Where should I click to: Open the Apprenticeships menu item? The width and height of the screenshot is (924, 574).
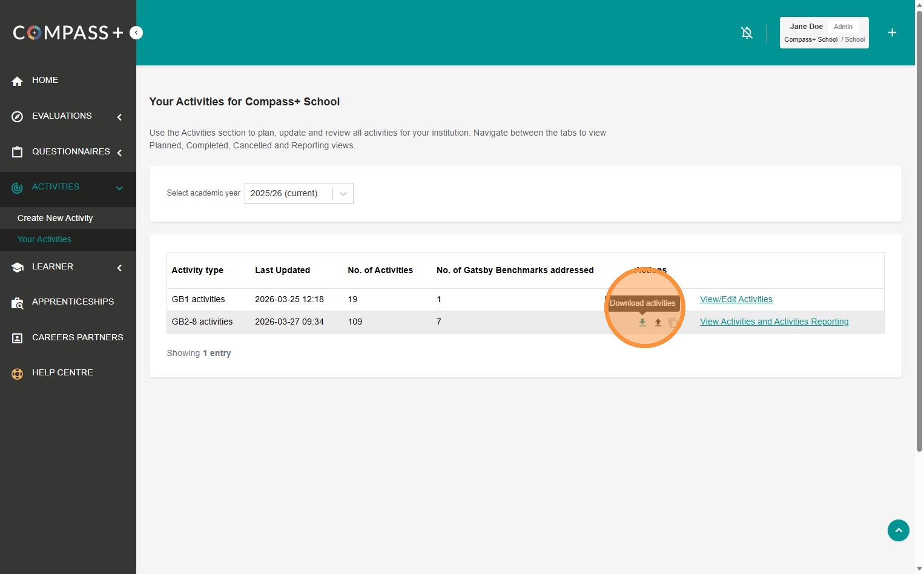point(73,302)
